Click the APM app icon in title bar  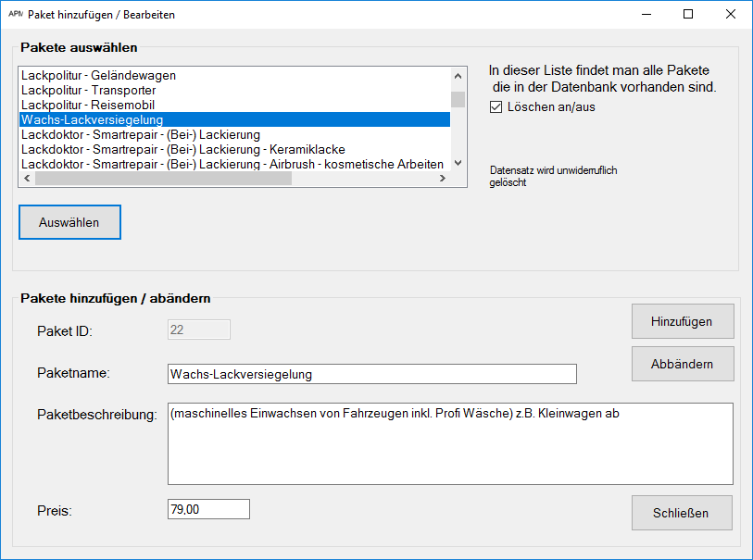point(15,15)
